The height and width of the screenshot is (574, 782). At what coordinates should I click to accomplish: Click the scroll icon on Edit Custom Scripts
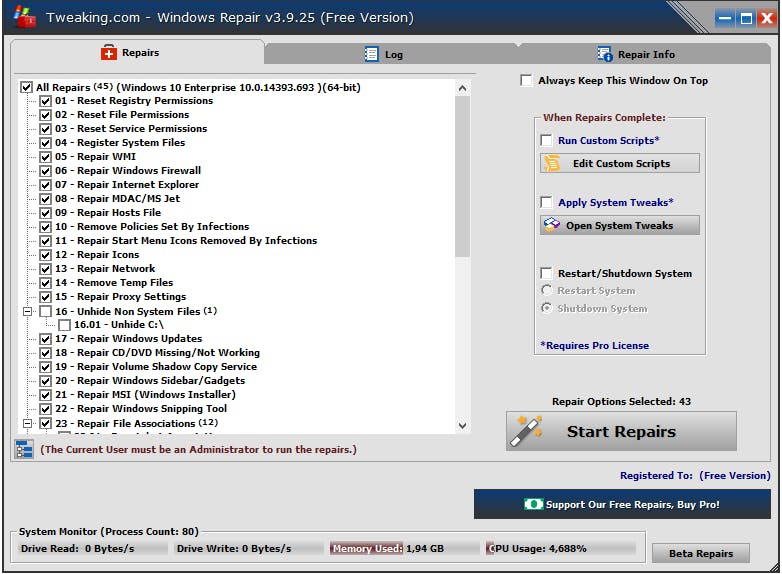click(x=552, y=163)
